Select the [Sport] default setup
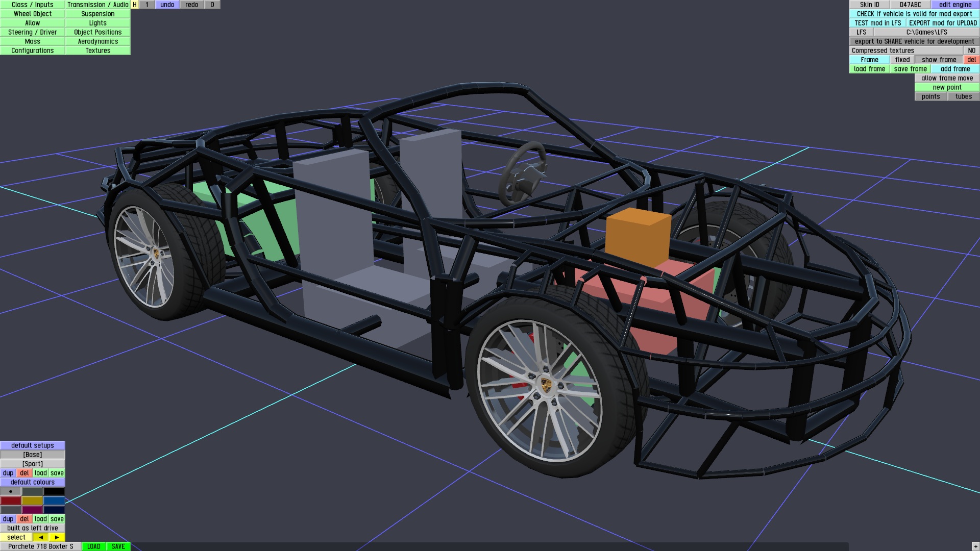Viewport: 980px width, 551px height. tap(33, 464)
